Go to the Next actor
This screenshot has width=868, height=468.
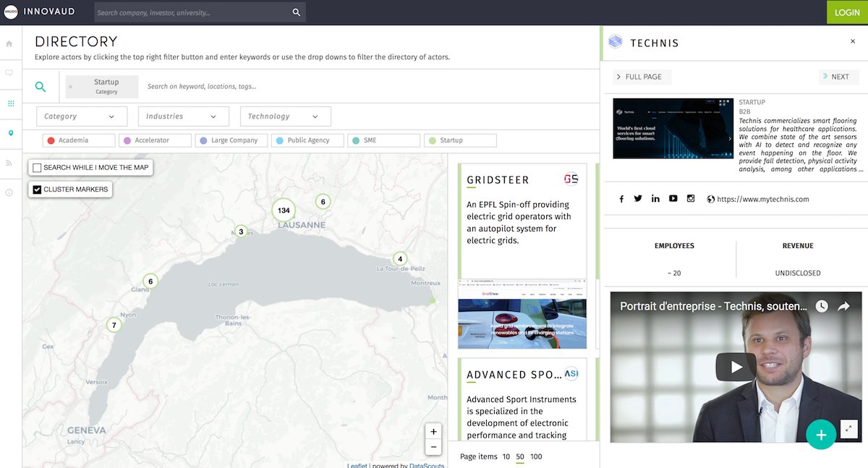(838, 77)
